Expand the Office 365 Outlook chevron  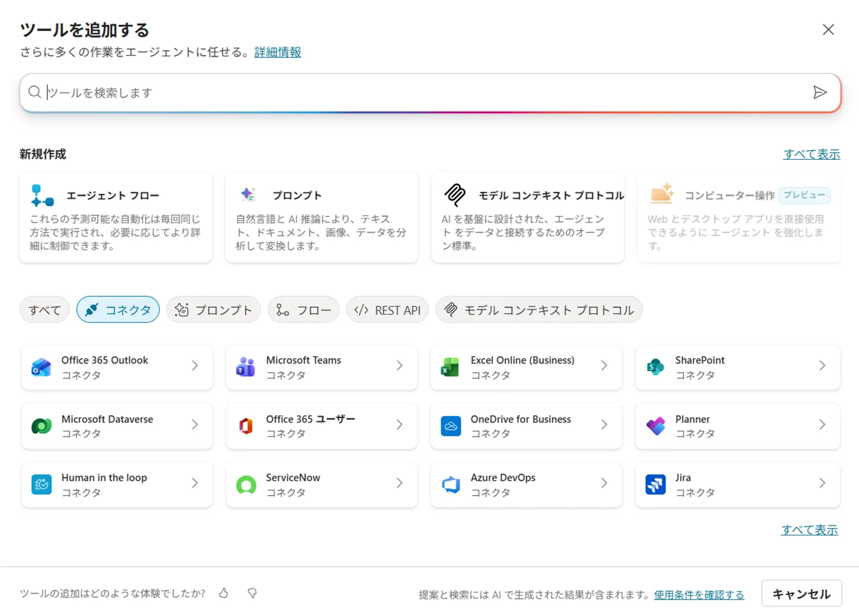point(195,366)
